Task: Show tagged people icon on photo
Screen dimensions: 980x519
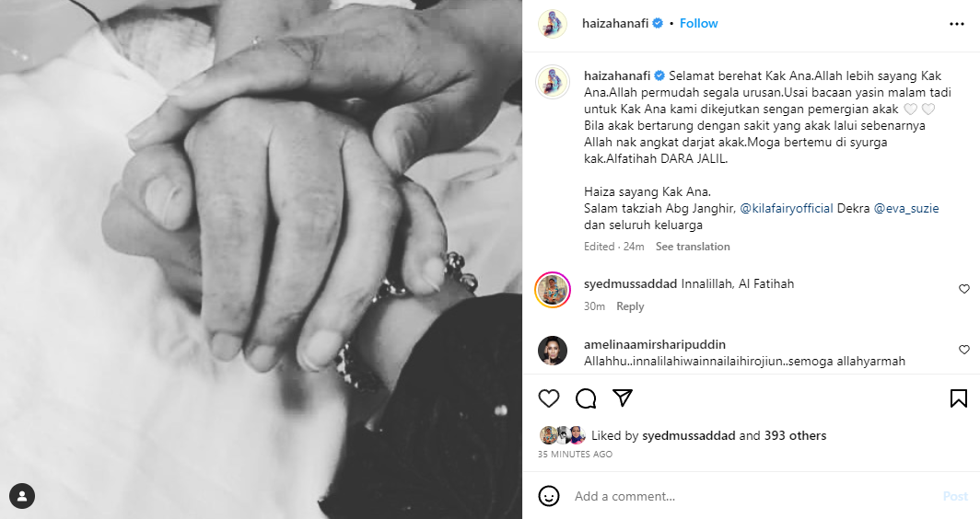Action: [22, 497]
